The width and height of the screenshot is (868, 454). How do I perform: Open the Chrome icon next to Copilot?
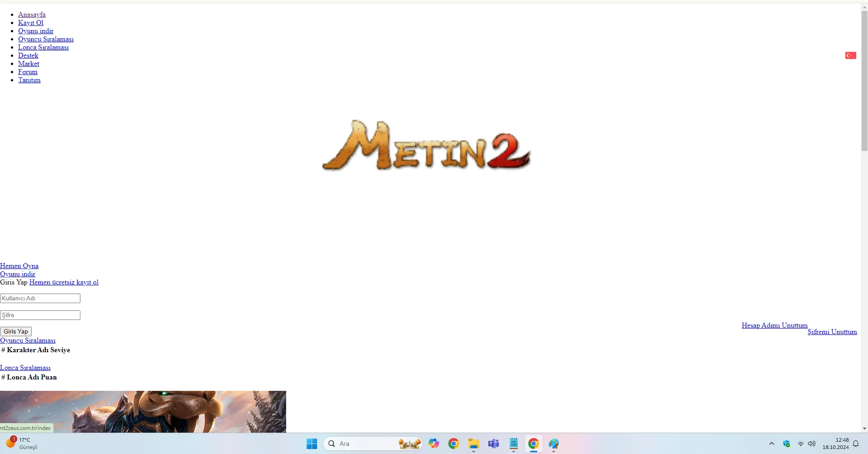pyautogui.click(x=453, y=444)
